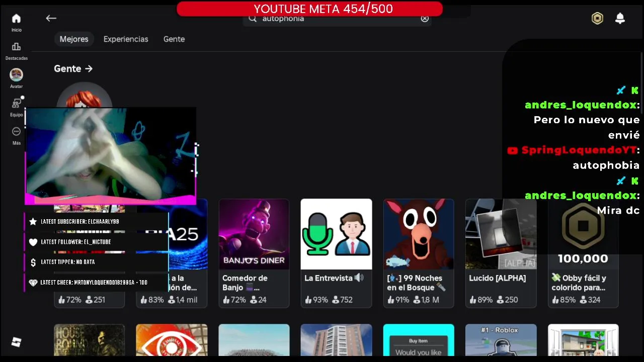Click 85% rating on Obby card
Image resolution: width=644 pixels, height=362 pixels.
coord(563,300)
